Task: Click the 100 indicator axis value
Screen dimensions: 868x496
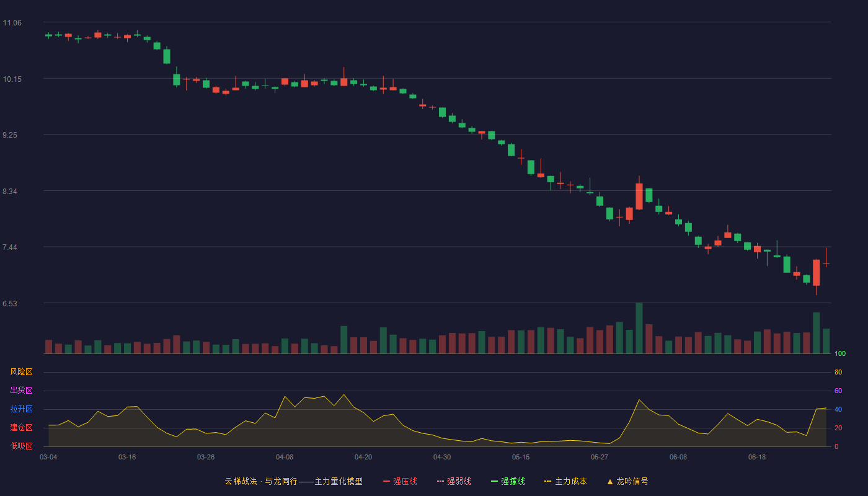Action: pos(840,354)
